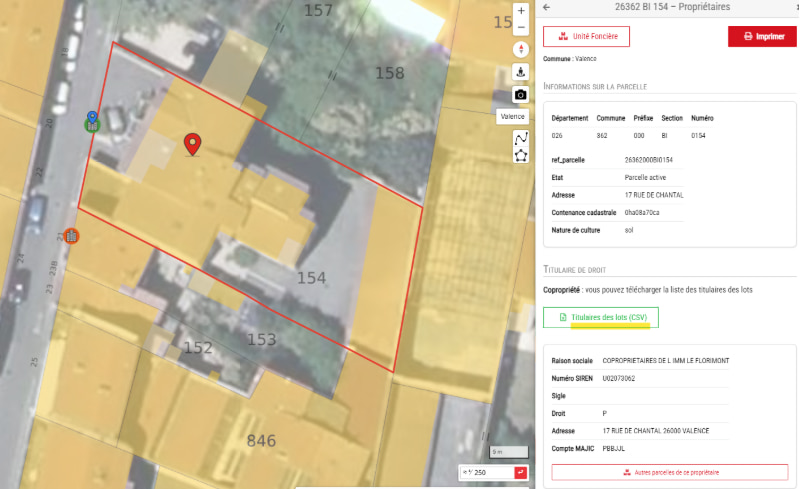
Task: Show Autres parcelles de ce propriétaire
Action: 670,472
